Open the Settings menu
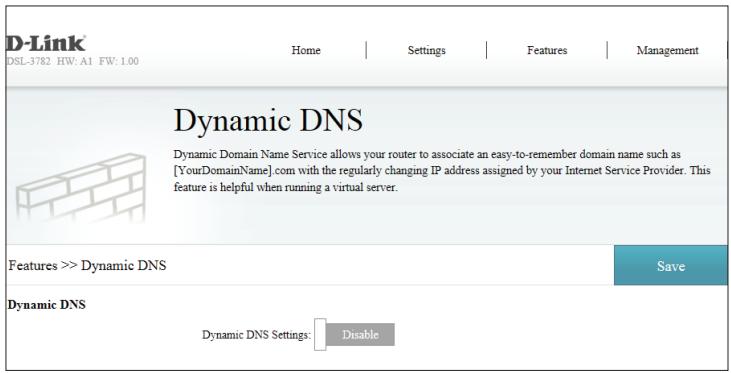Image resolution: width=731 pixels, height=373 pixels. pyautogui.click(x=427, y=50)
